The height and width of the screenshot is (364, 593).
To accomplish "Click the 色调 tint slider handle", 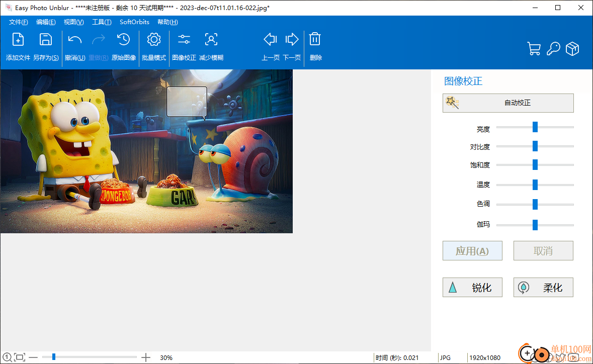I will point(535,204).
